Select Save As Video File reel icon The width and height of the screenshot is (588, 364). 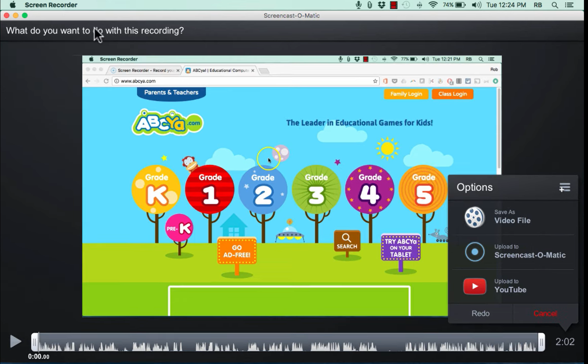475,217
